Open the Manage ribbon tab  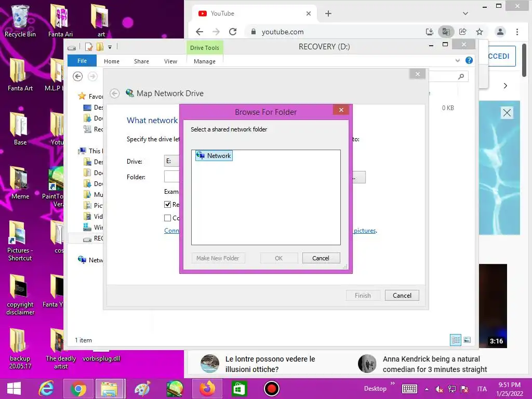click(205, 61)
